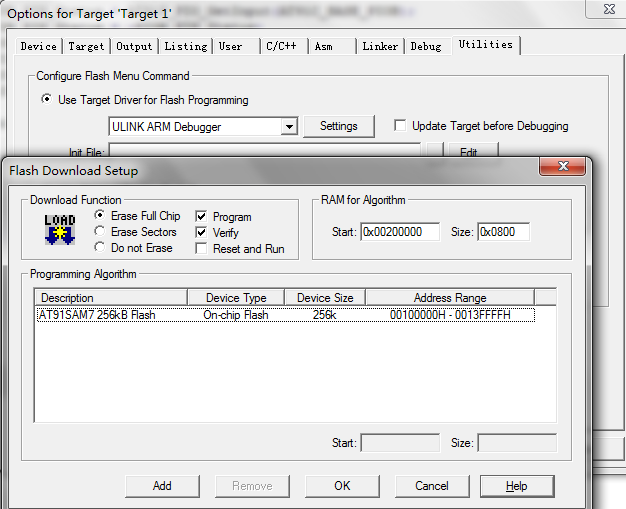Image resolution: width=626 pixels, height=509 pixels.
Task: Click the Help button
Action: click(x=517, y=486)
